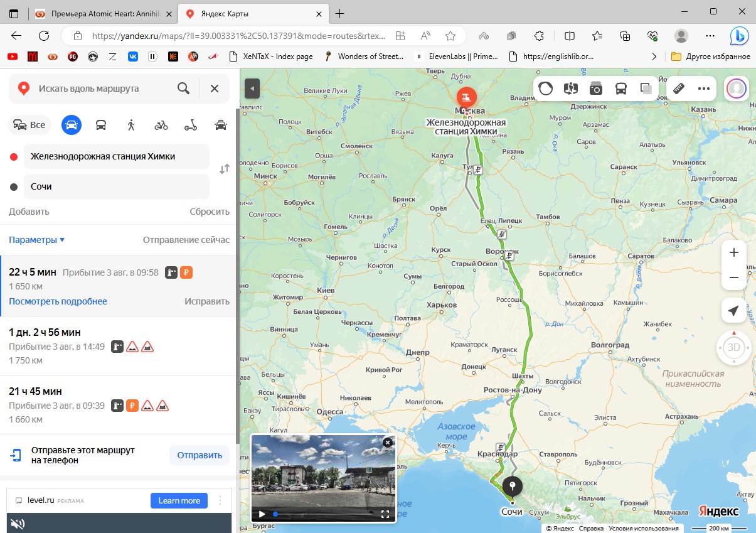Unmute the ad video sound
The image size is (756, 533).
[19, 523]
